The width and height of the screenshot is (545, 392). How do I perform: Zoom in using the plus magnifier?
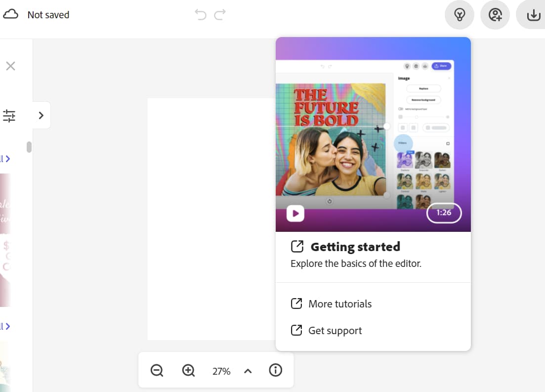(188, 370)
